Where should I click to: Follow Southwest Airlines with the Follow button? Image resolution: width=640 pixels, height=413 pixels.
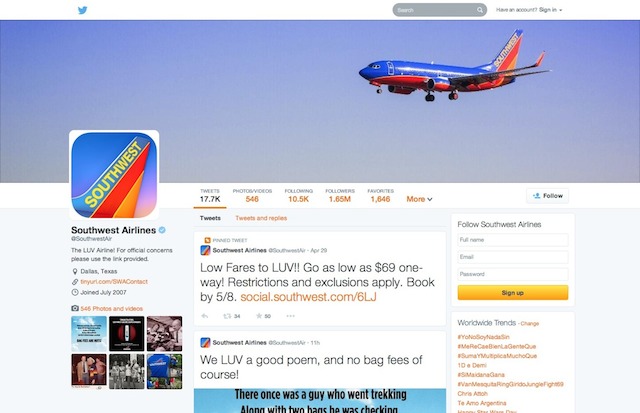pyautogui.click(x=547, y=196)
